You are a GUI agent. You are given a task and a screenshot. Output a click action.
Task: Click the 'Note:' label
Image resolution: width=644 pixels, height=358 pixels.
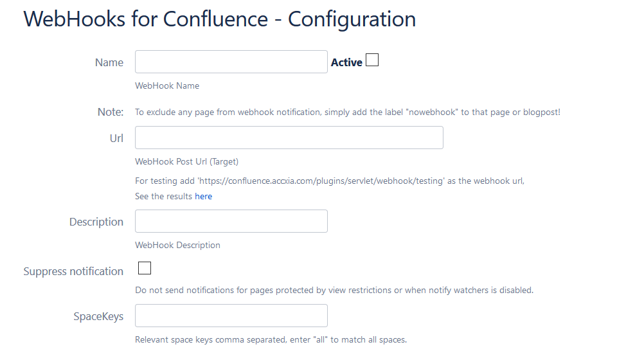(110, 112)
